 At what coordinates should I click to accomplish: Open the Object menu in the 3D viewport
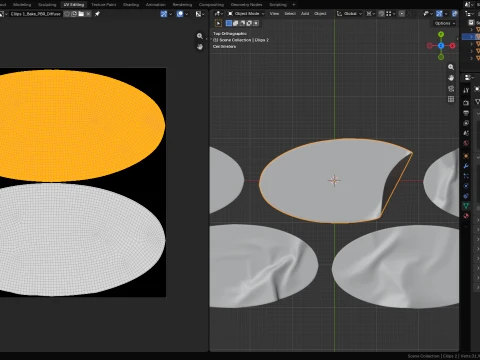click(320, 14)
